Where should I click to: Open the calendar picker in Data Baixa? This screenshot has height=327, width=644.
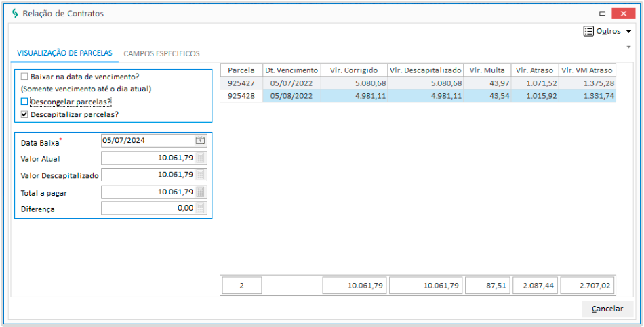coord(200,140)
